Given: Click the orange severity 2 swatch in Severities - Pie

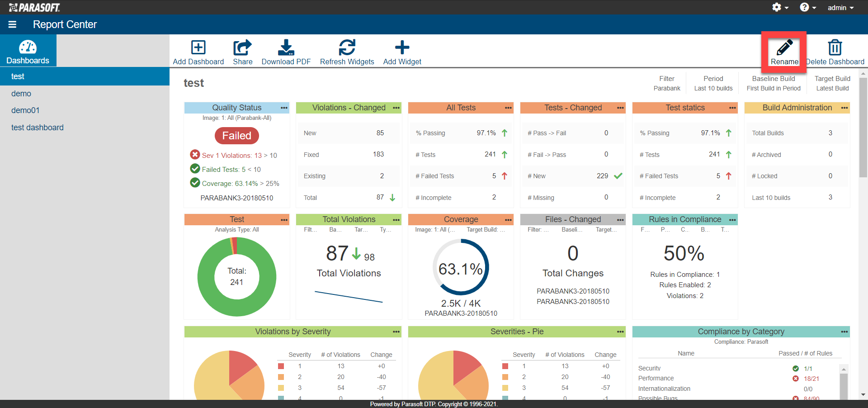Looking at the screenshot, I should [505, 377].
